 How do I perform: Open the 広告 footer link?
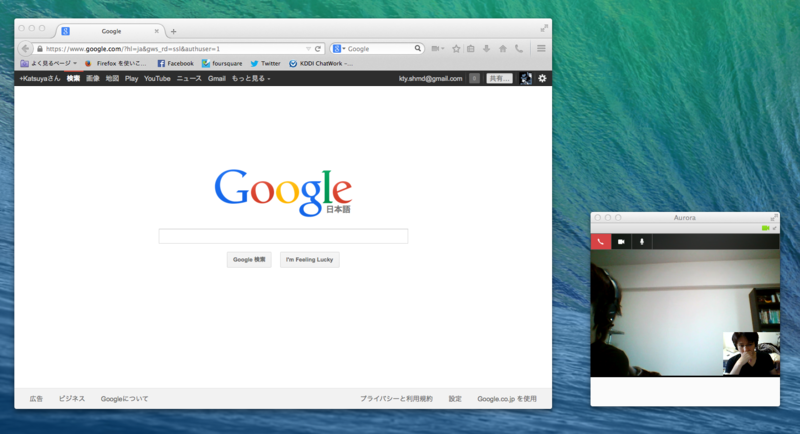36,399
